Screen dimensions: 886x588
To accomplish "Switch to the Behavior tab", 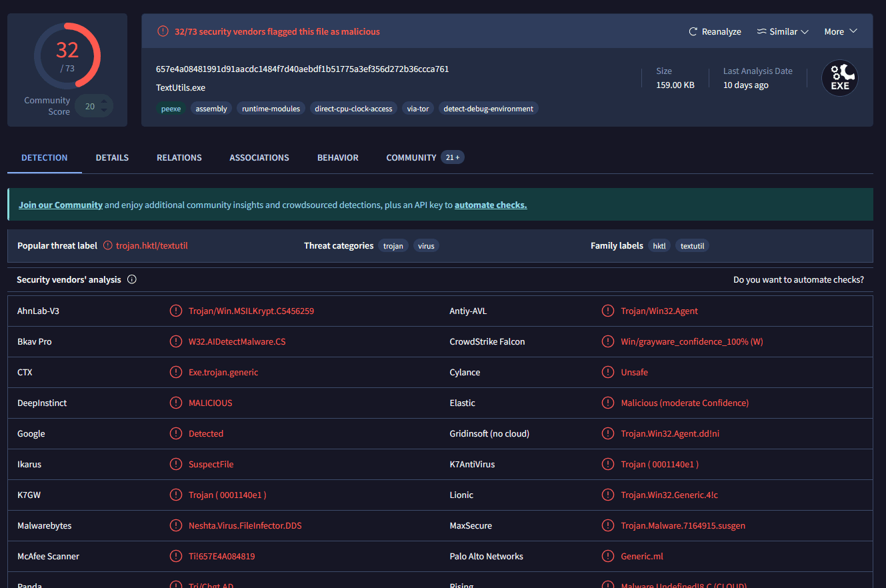I will click(x=337, y=158).
